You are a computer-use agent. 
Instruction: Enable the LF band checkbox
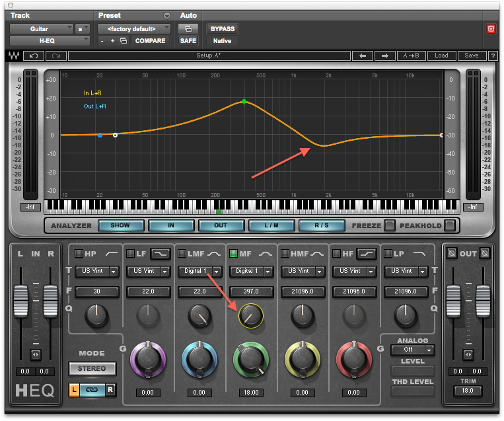pyautogui.click(x=130, y=254)
